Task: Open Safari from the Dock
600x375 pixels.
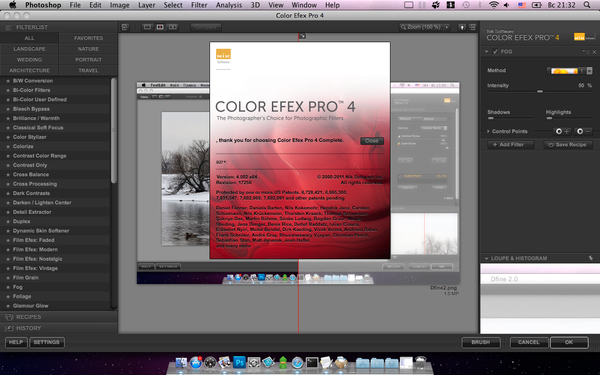Action: pos(297,362)
